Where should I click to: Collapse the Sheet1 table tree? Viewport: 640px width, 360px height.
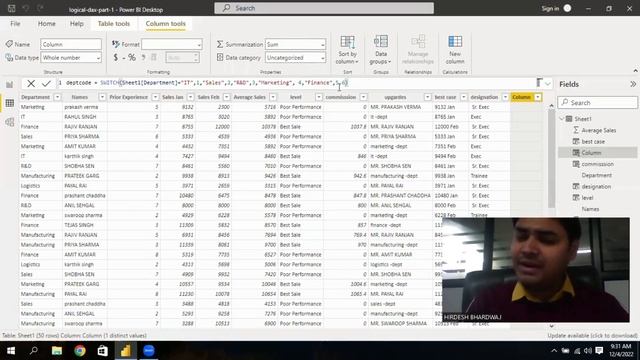562,119
